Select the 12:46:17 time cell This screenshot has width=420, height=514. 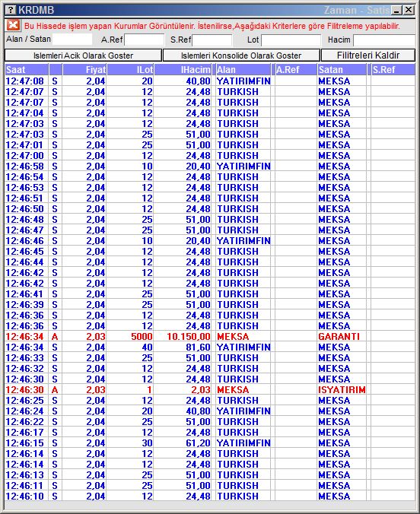click(25, 433)
